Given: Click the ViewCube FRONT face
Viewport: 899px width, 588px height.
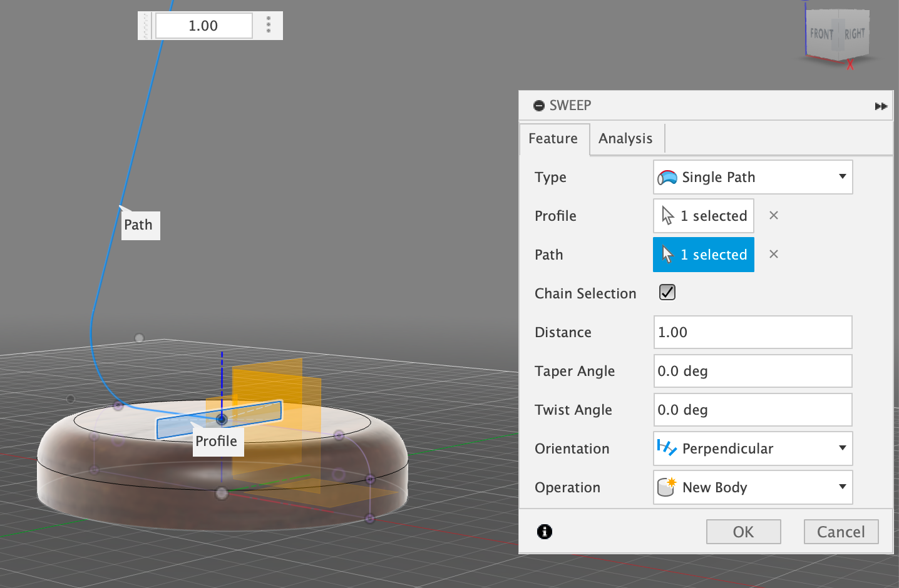Looking at the screenshot, I should point(821,34).
